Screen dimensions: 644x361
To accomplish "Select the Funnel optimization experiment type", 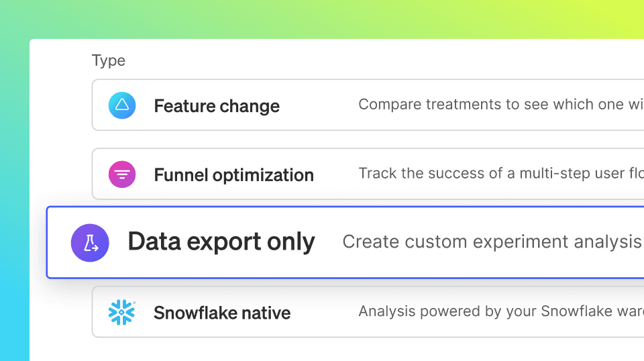I will (368, 174).
